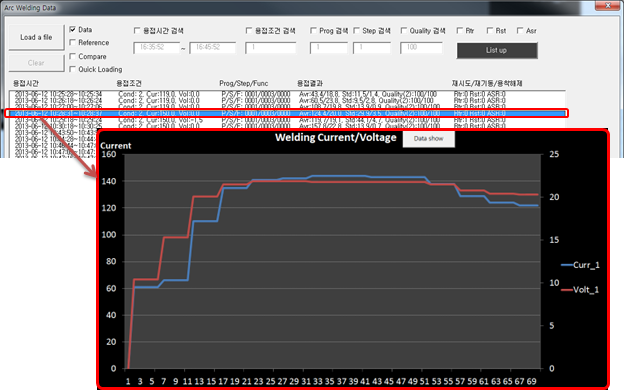
Task: Click the start time 16:35:52 field
Action: pos(156,47)
